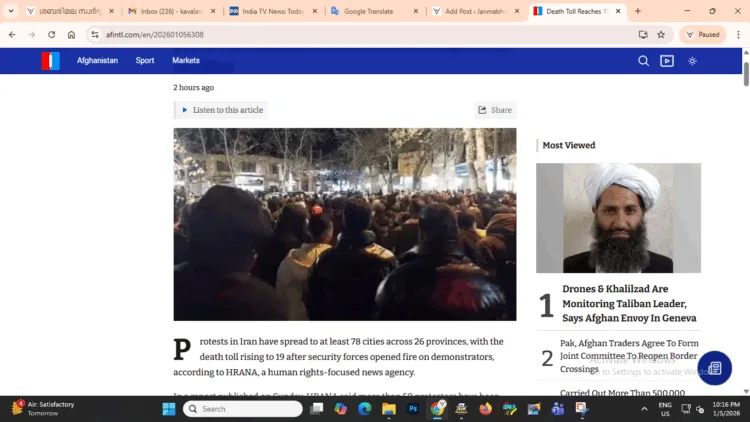Expand the system tray hidden icons chevron
The image size is (750, 422).
[644, 409]
